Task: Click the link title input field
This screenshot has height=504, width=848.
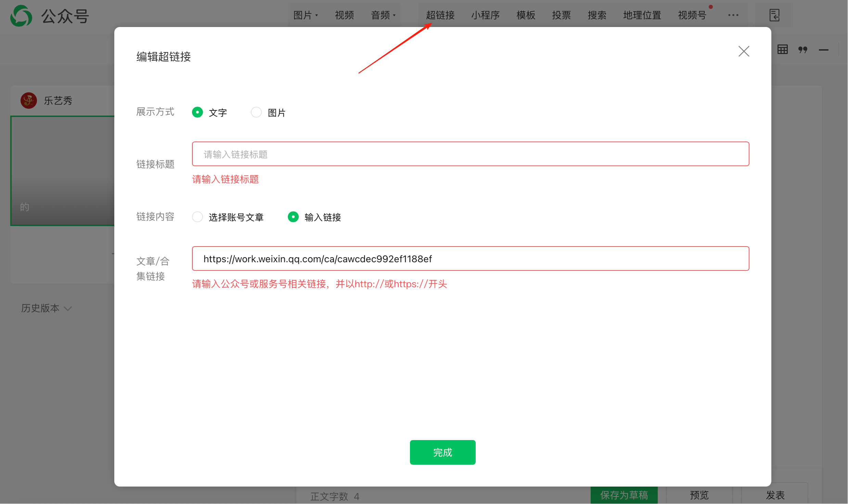Action: [x=470, y=154]
